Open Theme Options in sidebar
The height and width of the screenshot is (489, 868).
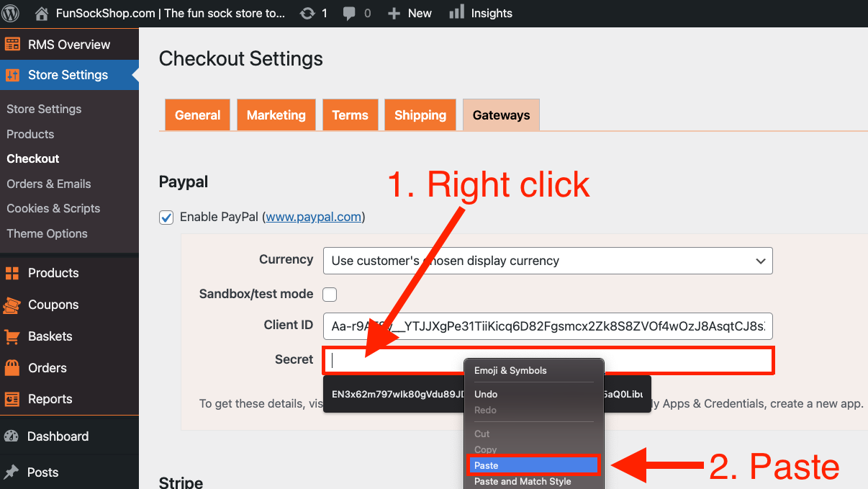(x=47, y=233)
